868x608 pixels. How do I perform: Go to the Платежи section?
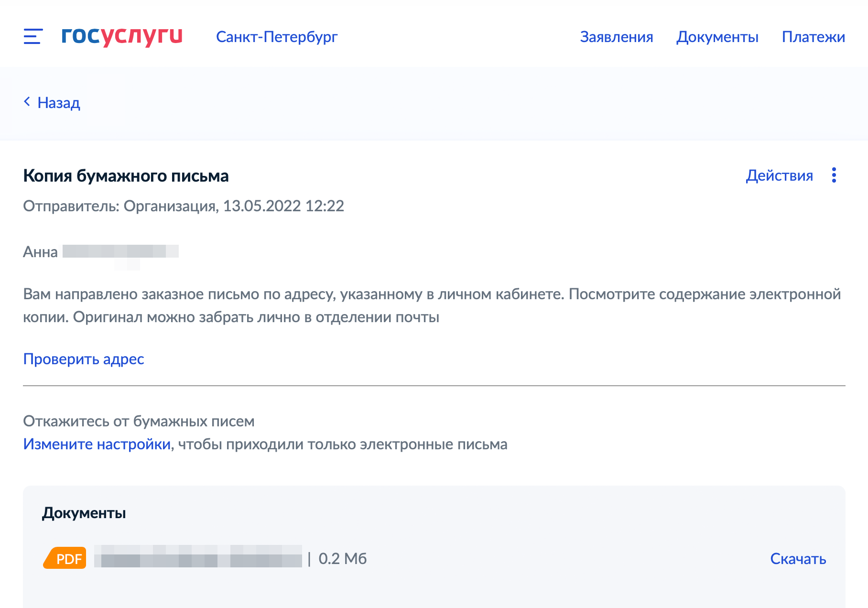point(814,37)
